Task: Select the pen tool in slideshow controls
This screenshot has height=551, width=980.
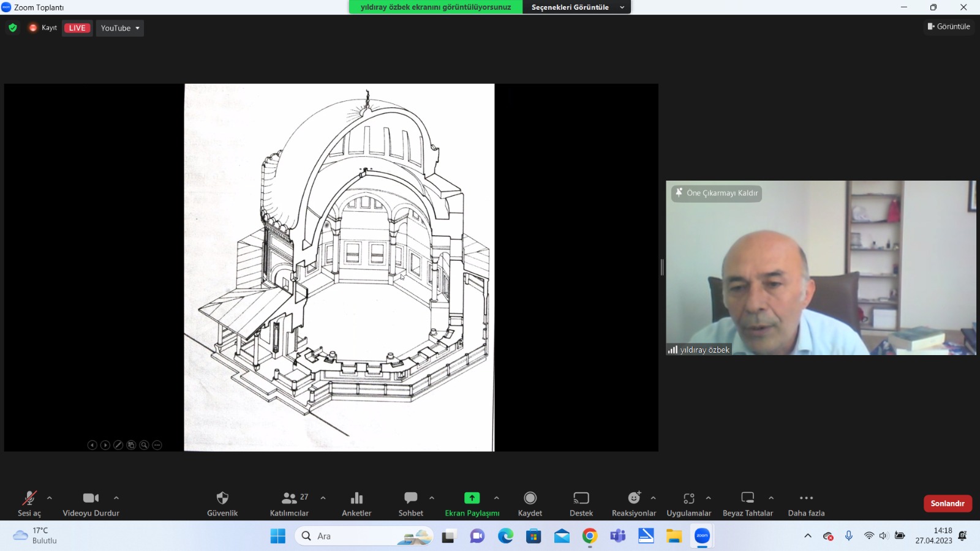Action: (118, 445)
